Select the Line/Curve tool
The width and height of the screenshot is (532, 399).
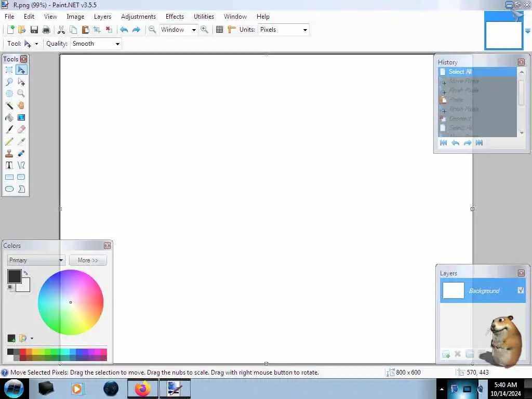tap(21, 165)
